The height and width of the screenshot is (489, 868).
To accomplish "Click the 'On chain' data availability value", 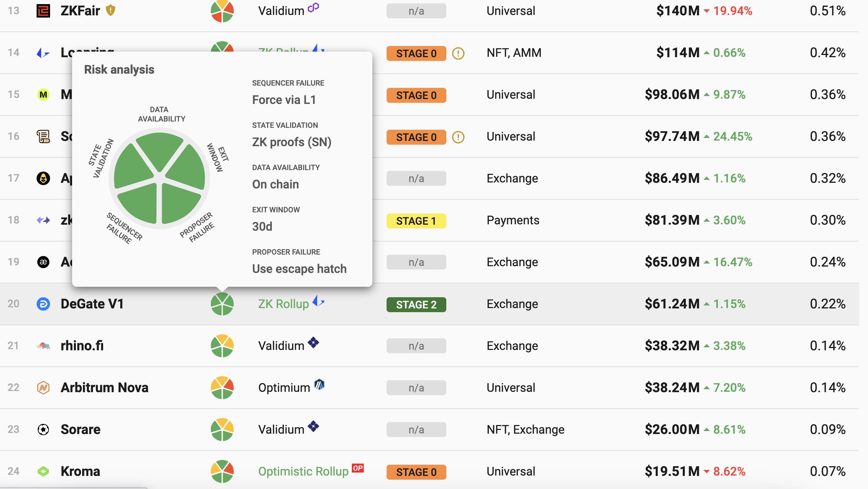I will pos(276,184).
